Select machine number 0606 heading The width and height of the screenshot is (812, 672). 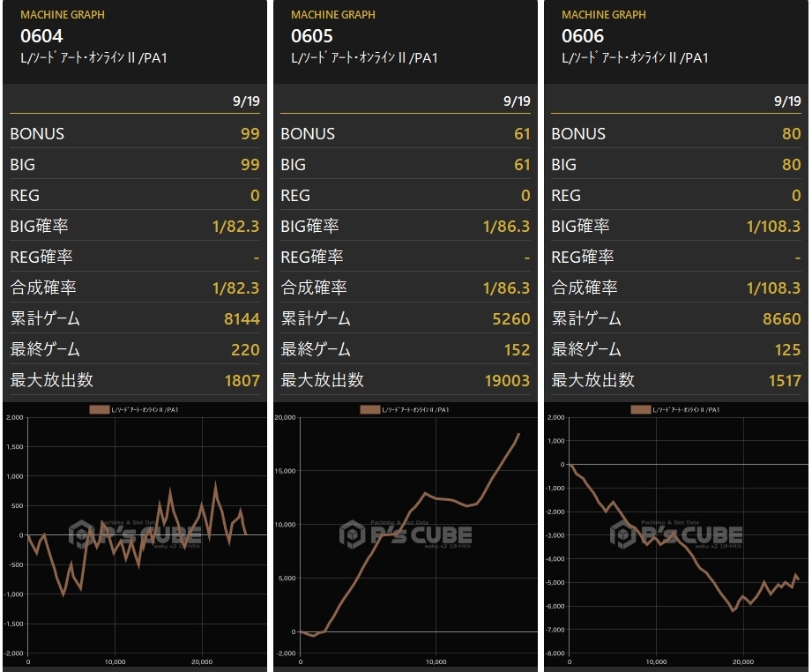(x=583, y=36)
